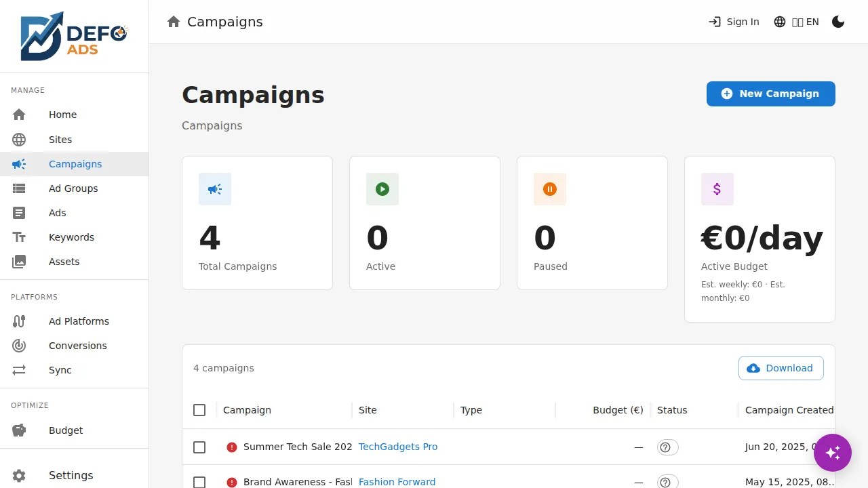Click the Download button
Viewport: 868px width, 488px height.
coord(781,368)
